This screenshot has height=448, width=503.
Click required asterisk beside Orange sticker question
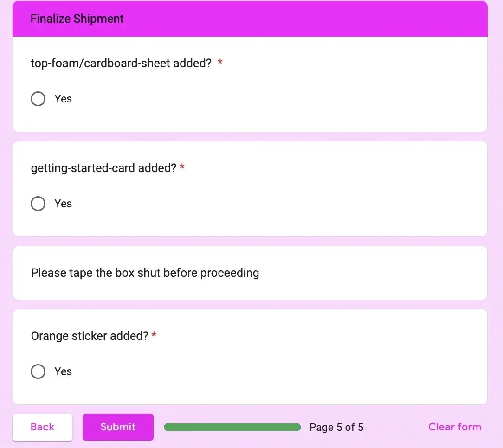pyautogui.click(x=154, y=335)
